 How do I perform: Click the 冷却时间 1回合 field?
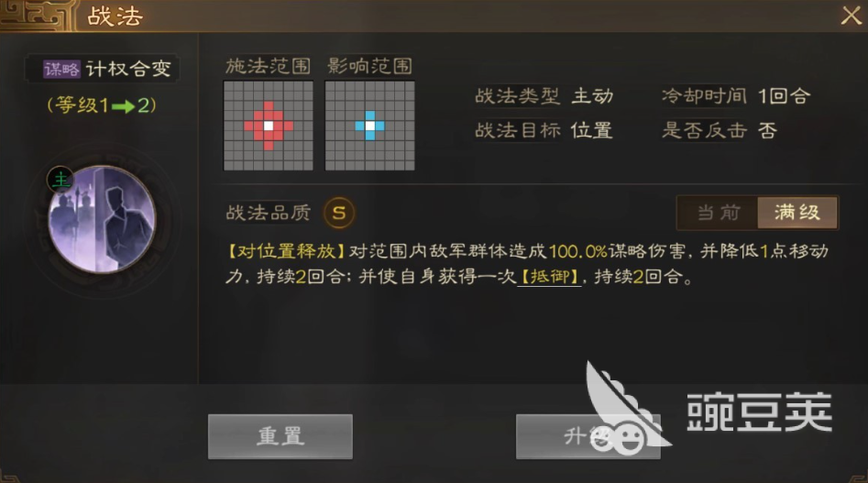(x=736, y=96)
